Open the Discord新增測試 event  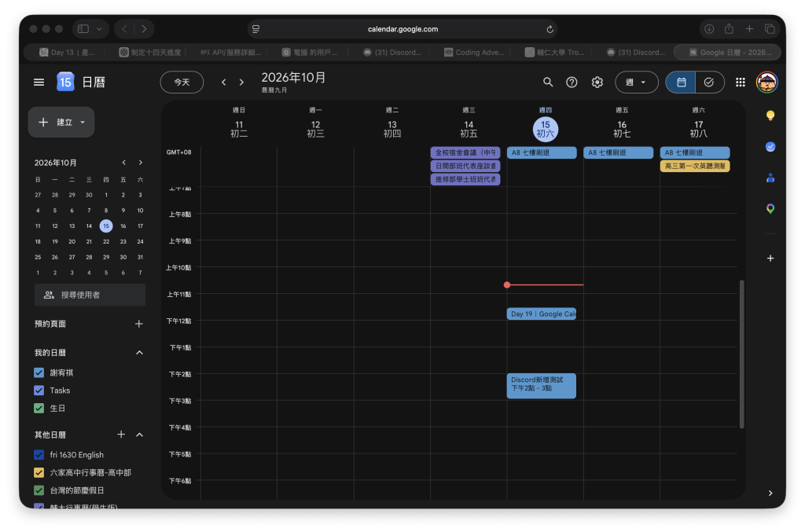click(x=541, y=386)
